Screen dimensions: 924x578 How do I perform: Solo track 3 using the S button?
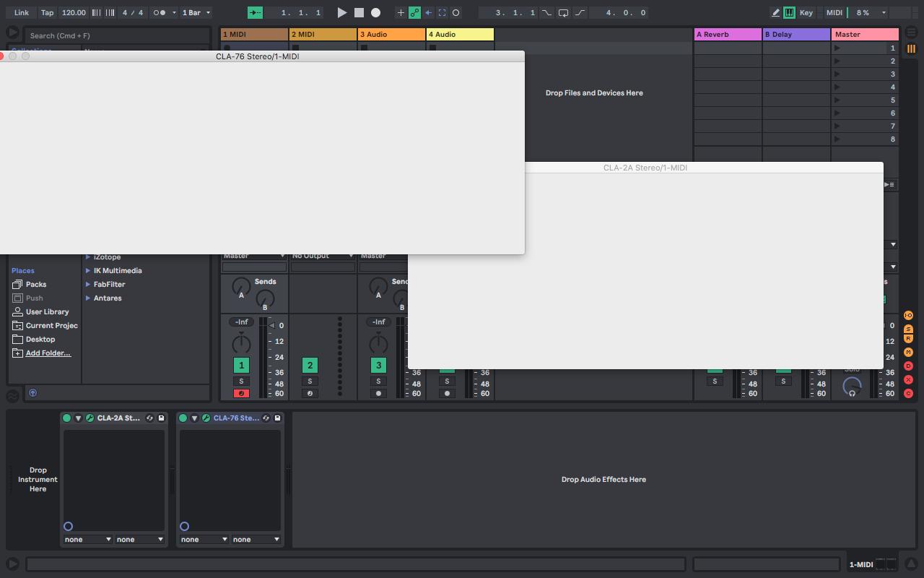(x=378, y=381)
